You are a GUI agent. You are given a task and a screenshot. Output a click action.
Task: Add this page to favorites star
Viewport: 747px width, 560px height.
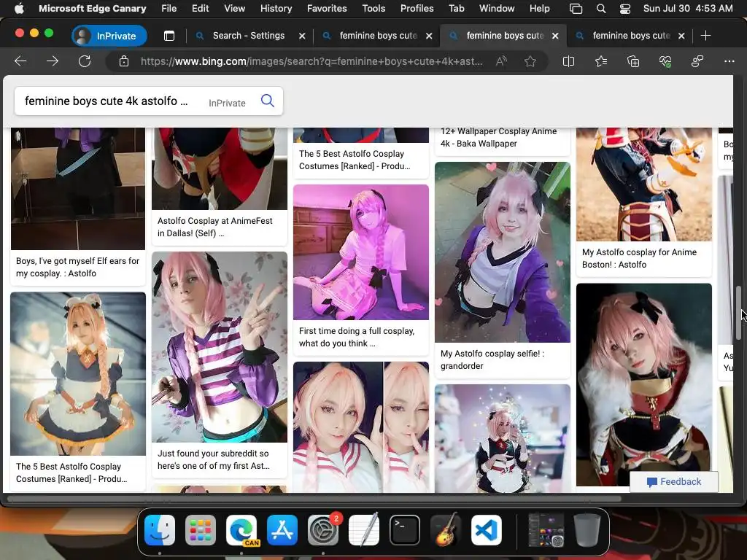(530, 61)
